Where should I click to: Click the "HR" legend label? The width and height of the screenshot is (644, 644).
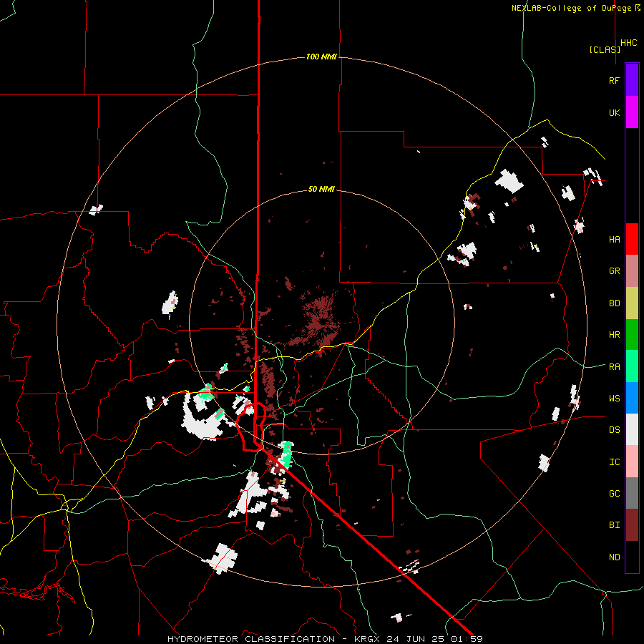pyautogui.click(x=614, y=335)
